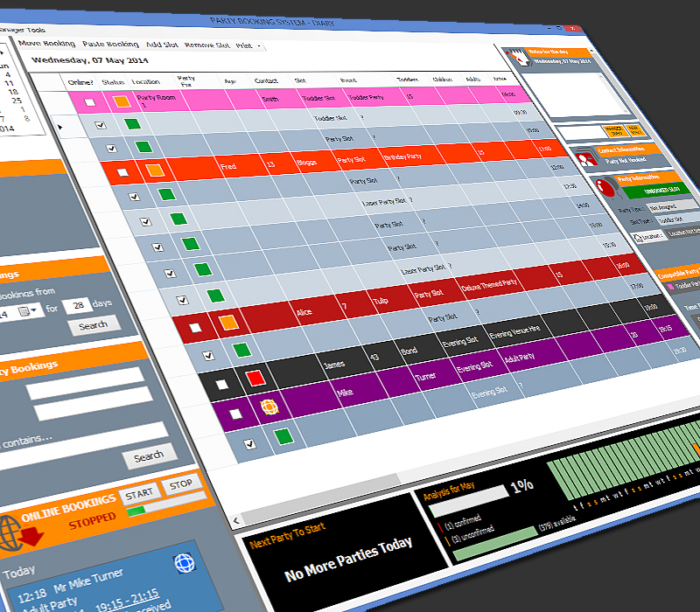Viewport: 700px width, 612px height.
Task: Click green status square in 09:30 Toddler Slot row
Action: click(x=133, y=123)
